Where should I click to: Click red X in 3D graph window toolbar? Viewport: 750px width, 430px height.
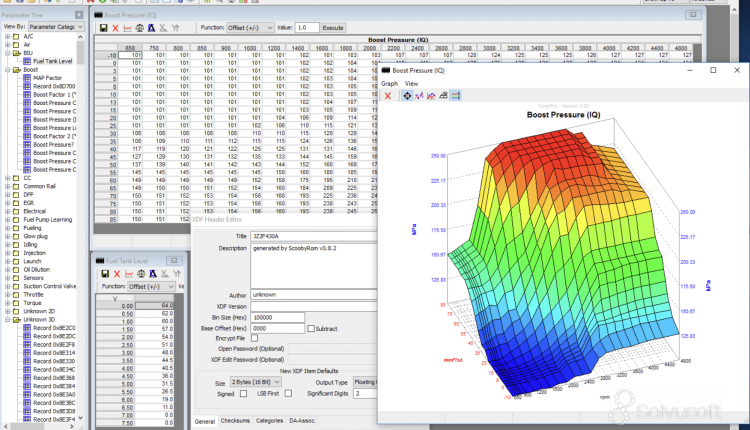pyautogui.click(x=388, y=96)
